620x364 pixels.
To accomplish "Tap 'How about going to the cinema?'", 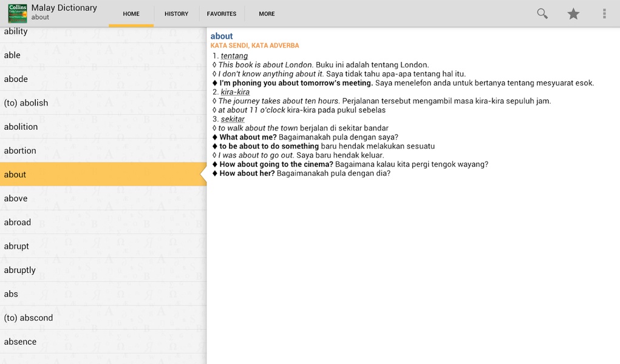I will point(276,164).
